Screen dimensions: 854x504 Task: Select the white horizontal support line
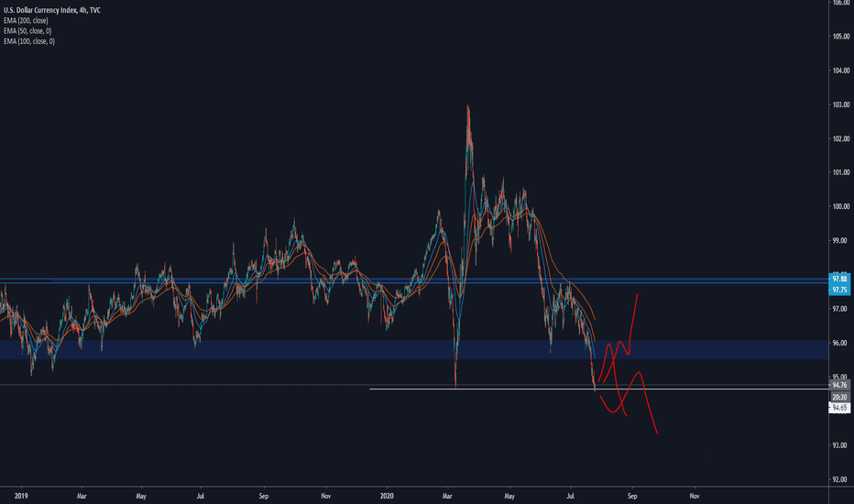(598, 389)
